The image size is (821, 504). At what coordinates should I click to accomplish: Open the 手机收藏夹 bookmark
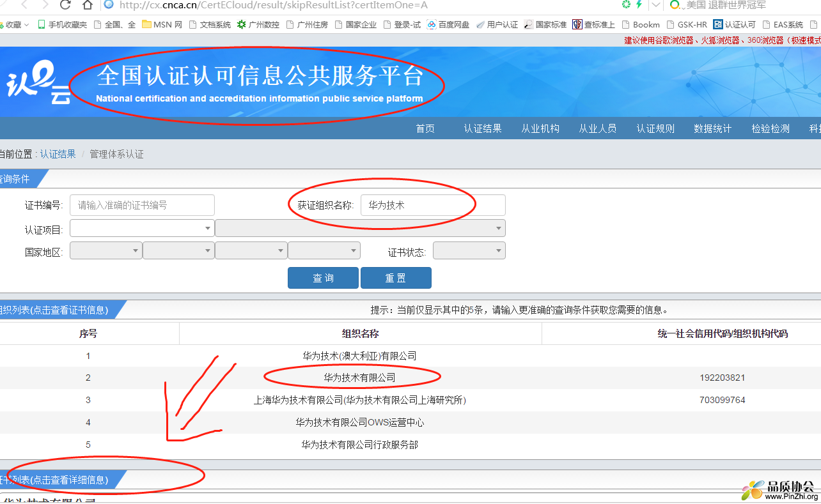(x=62, y=25)
